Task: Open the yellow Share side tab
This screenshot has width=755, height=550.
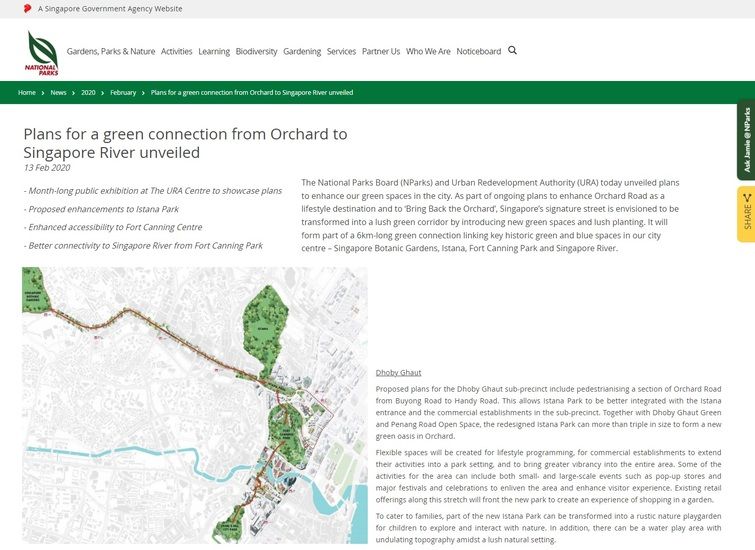Action: pyautogui.click(x=745, y=213)
